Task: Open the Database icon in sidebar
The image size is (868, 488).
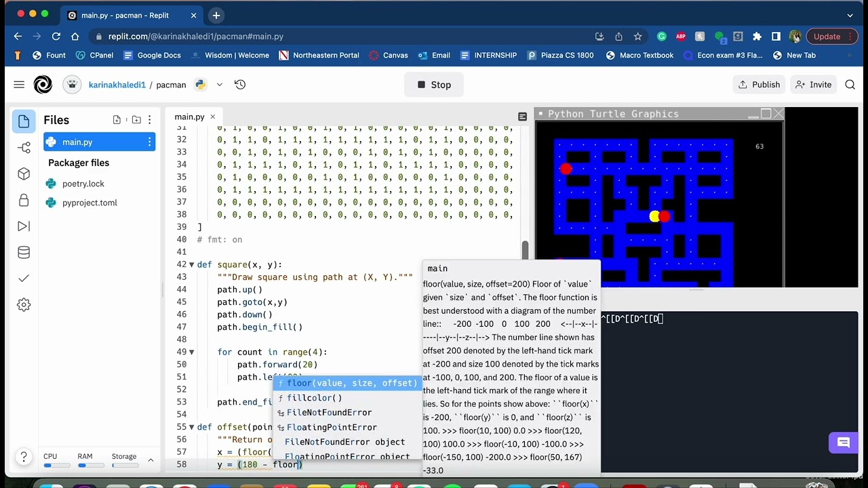Action: point(24,253)
